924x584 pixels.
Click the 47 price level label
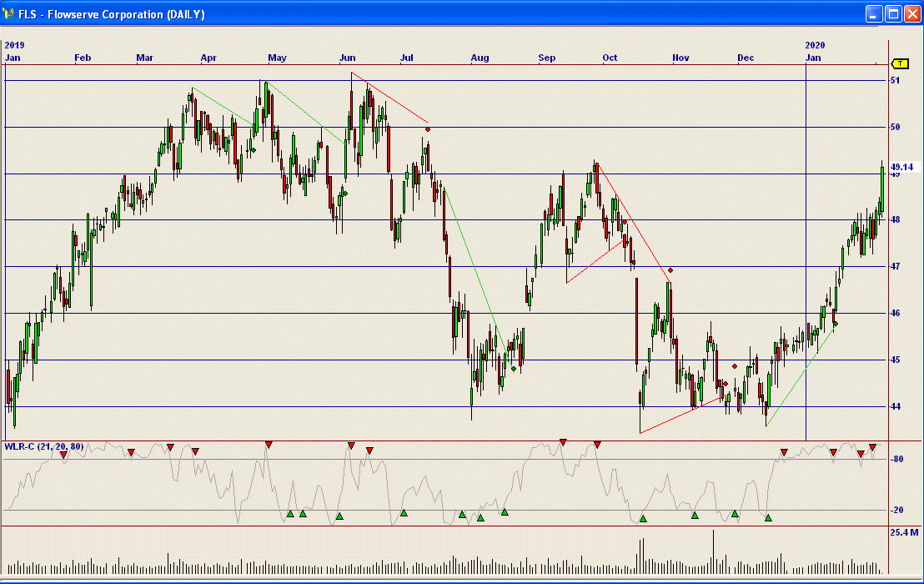(895, 266)
